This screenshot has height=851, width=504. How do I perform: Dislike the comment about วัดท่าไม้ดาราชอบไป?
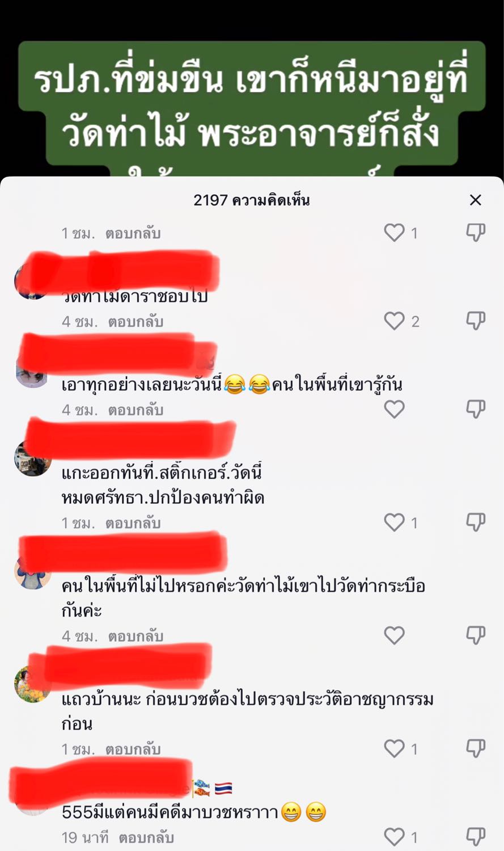coord(476,321)
